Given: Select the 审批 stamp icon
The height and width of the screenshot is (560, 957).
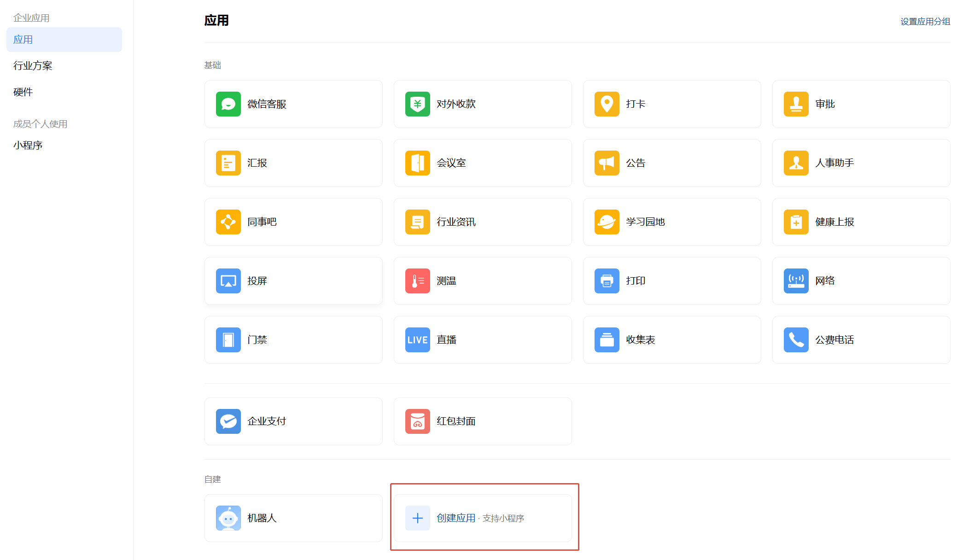Looking at the screenshot, I should pos(796,104).
